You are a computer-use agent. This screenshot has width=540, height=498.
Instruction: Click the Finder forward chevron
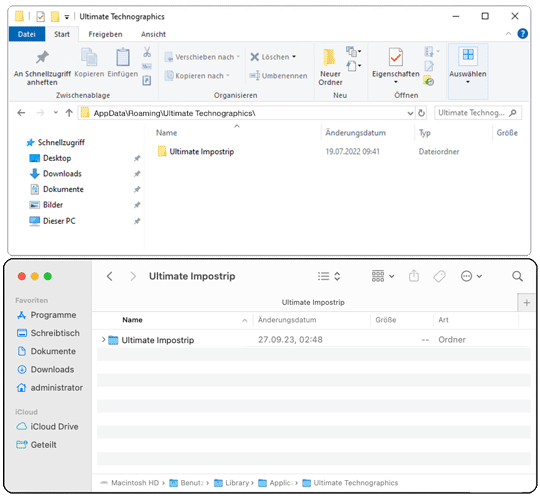133,276
